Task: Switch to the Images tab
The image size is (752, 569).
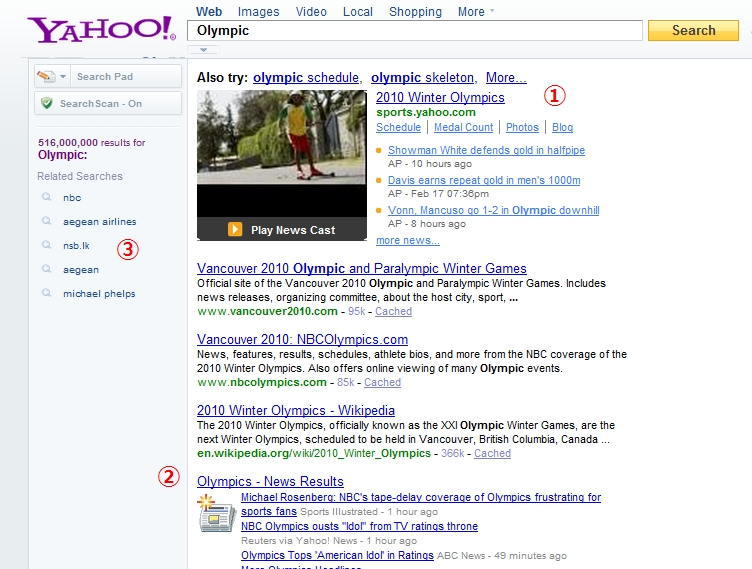Action: pos(258,12)
